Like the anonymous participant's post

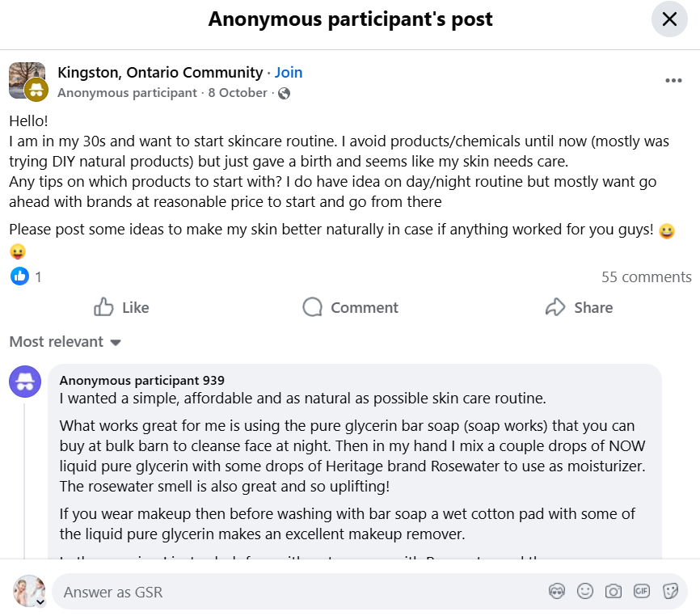(122, 307)
